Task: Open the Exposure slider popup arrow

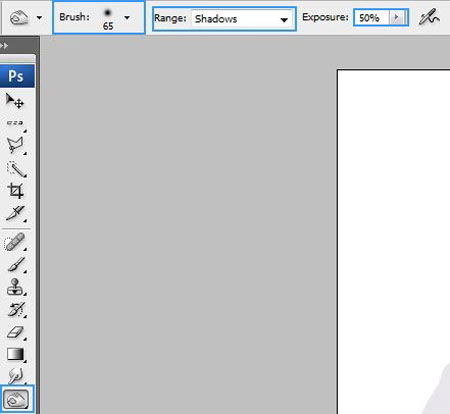Action: click(x=397, y=17)
